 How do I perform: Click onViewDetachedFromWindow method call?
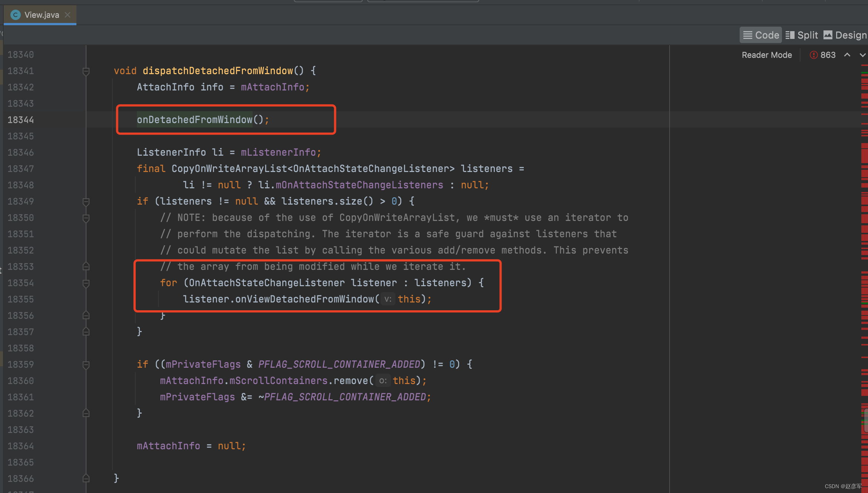305,299
